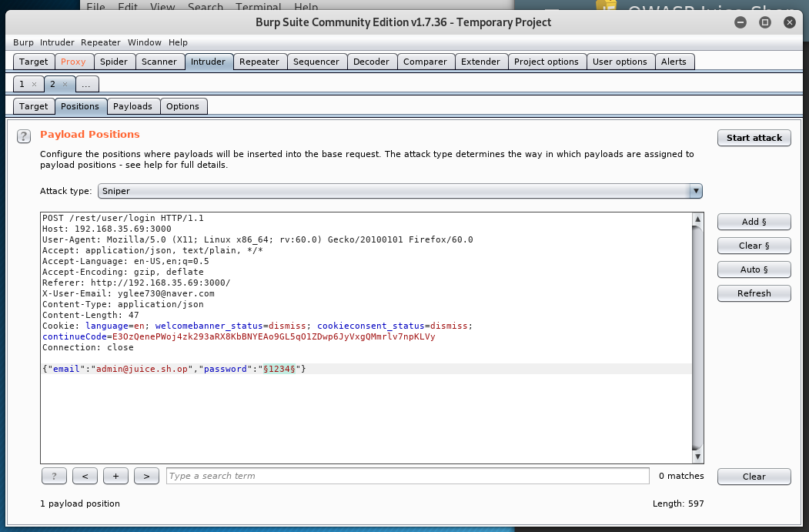Screen dimensions: 809x532
Task: Close Intruder attack tab 2
Action: (x=65, y=84)
